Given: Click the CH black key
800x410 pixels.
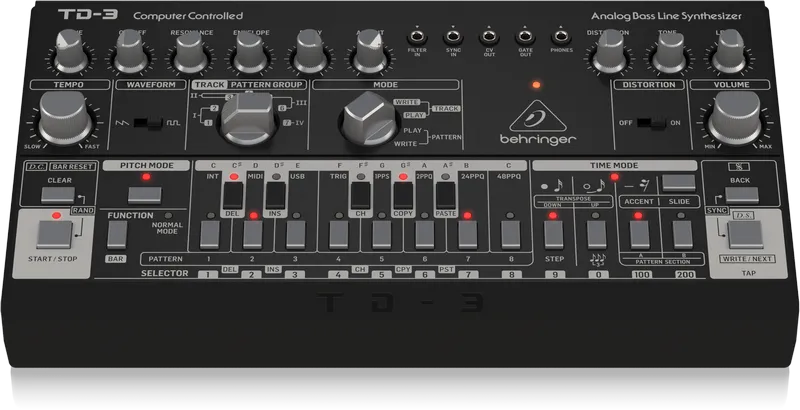Looking at the screenshot, I should point(360,196).
